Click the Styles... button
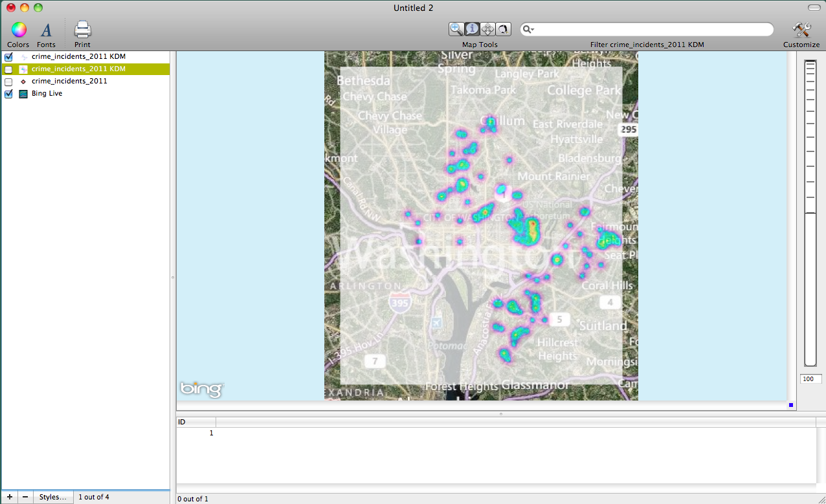The image size is (826, 504). coord(52,497)
